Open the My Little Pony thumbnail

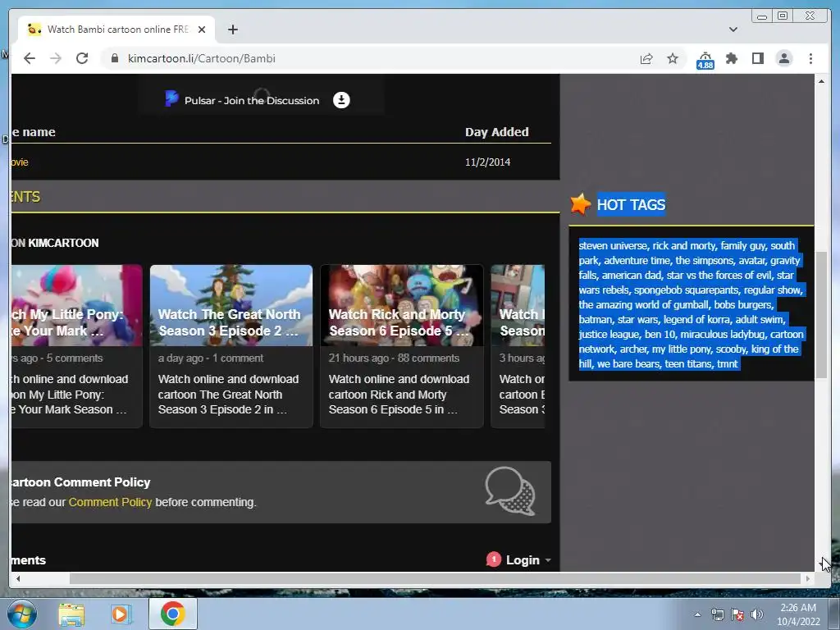click(76, 305)
